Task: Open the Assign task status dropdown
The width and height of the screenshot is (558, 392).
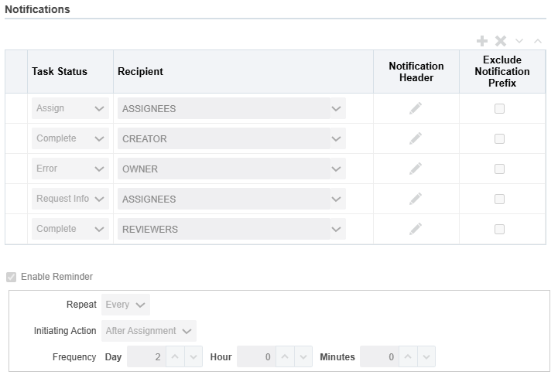Action: coord(70,108)
